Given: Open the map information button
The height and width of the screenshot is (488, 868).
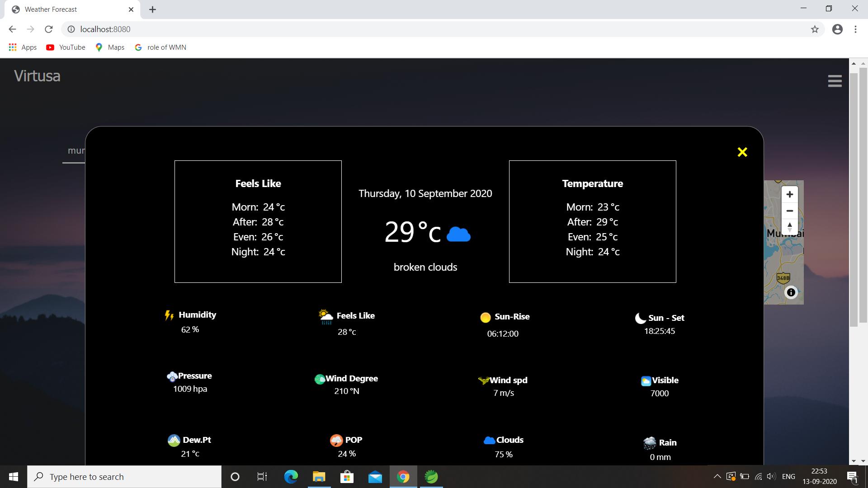Looking at the screenshot, I should (x=791, y=292).
